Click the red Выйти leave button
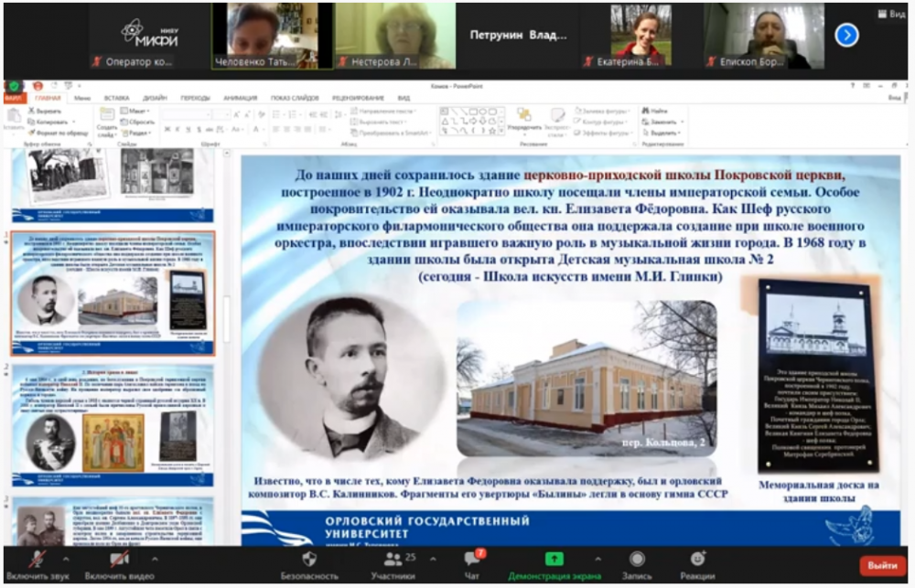915x588 pixels. (882, 565)
